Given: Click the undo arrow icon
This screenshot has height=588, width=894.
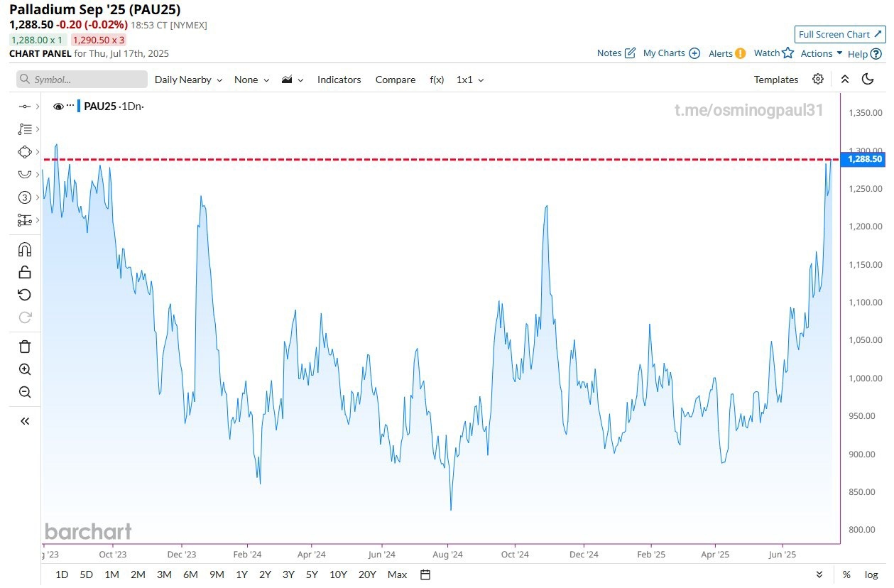Looking at the screenshot, I should pyautogui.click(x=25, y=295).
